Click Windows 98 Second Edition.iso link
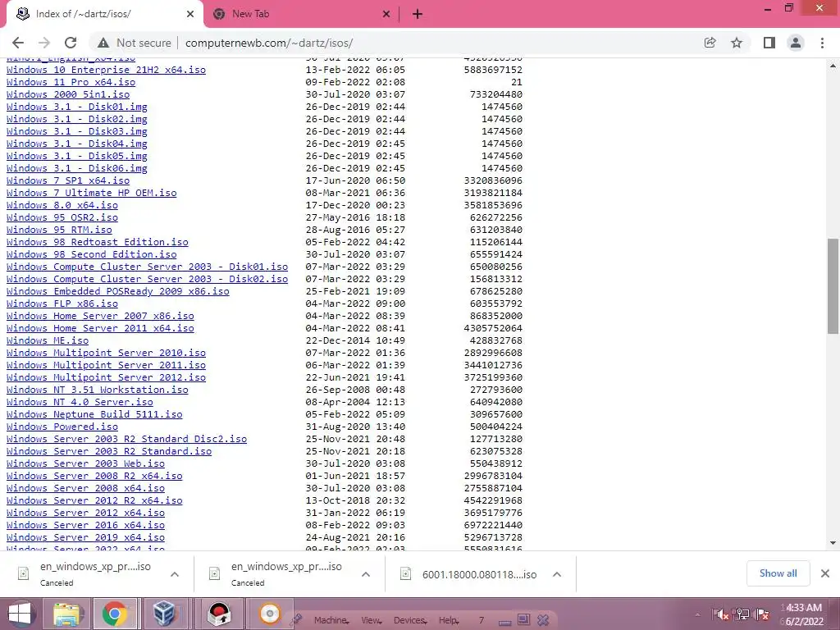 coord(92,254)
